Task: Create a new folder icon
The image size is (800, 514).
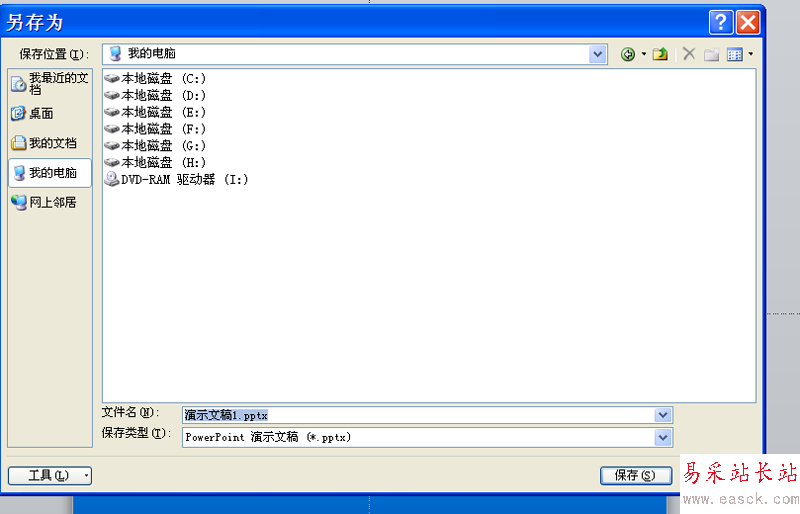Action: [x=711, y=54]
